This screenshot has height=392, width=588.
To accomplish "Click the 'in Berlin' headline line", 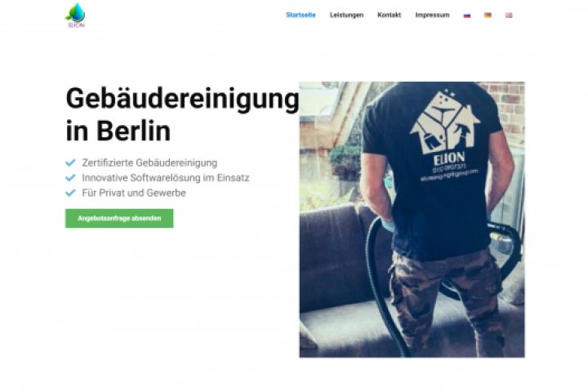I will pyautogui.click(x=118, y=131).
